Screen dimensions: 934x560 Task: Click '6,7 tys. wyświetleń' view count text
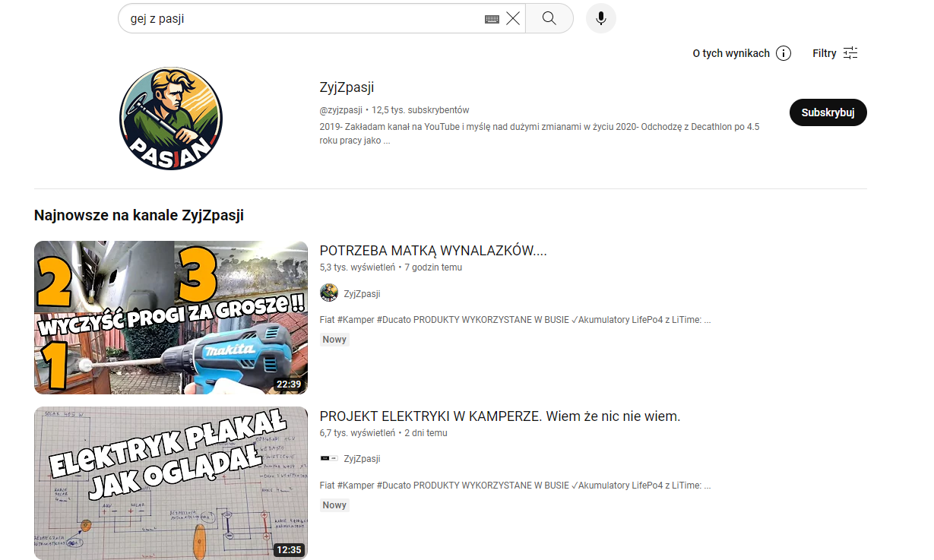click(x=357, y=433)
